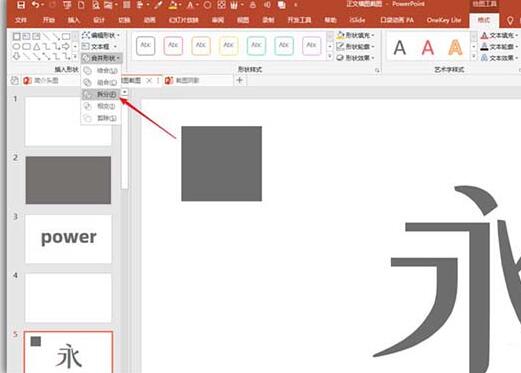Viewport: 521px width, 373px height.
Task: Select the triangle shape in shapes gallery
Action: coord(36,46)
